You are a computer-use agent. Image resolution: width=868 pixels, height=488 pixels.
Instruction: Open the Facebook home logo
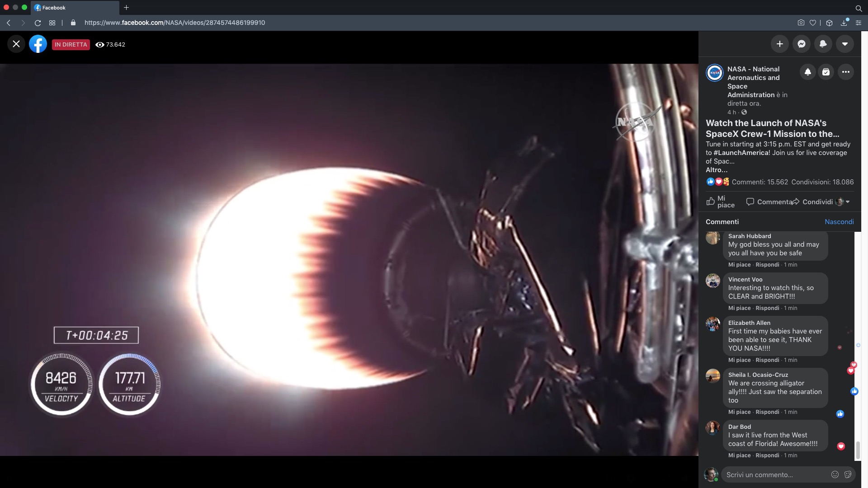click(38, 44)
